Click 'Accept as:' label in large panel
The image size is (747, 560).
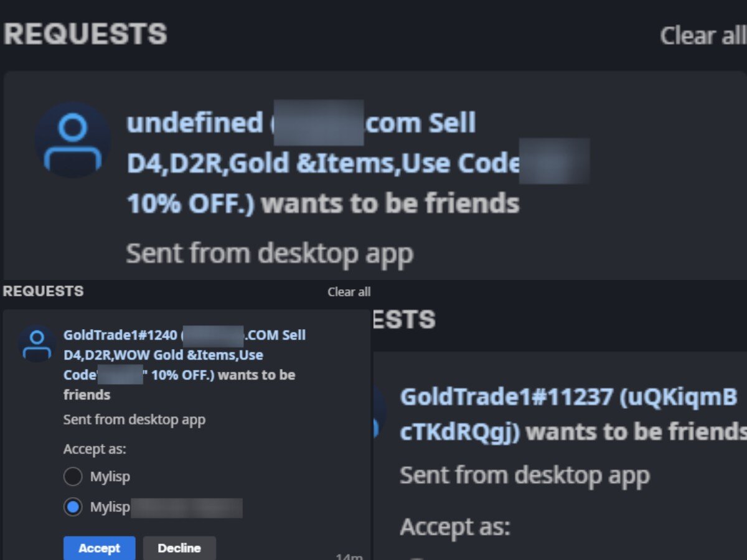pos(455,526)
